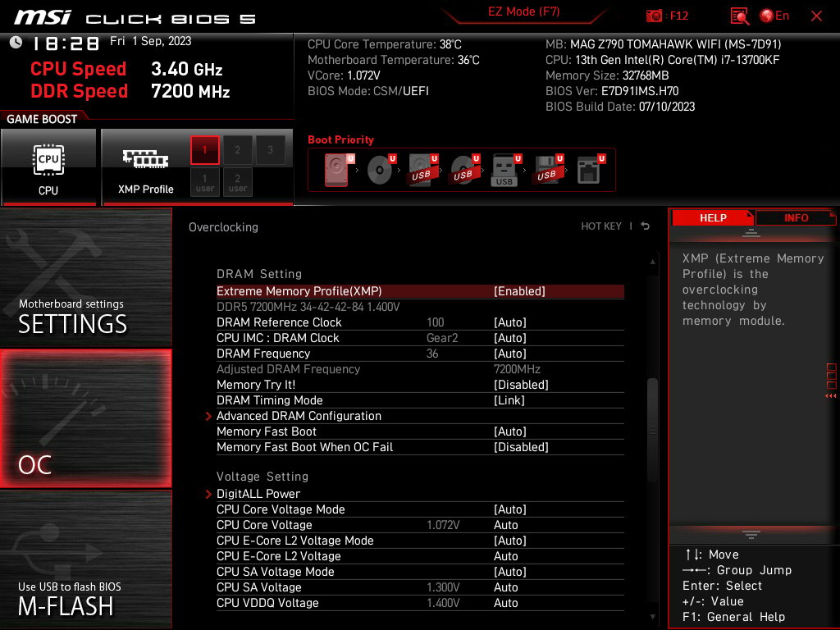Click the HOT KEY label
The width and height of the screenshot is (840, 630).
coord(601,226)
